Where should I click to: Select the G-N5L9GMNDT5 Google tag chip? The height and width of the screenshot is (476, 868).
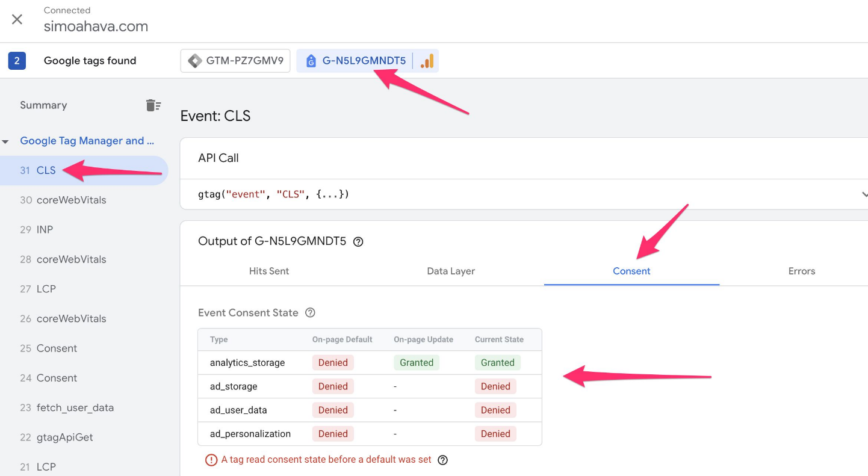pyautogui.click(x=367, y=61)
